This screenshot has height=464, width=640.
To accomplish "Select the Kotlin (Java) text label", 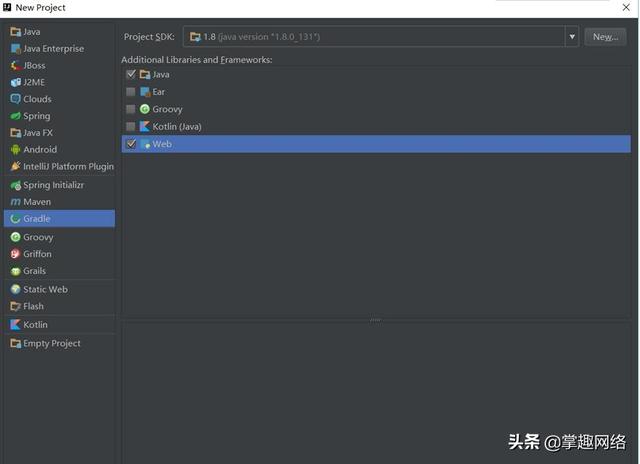I will pos(177,127).
